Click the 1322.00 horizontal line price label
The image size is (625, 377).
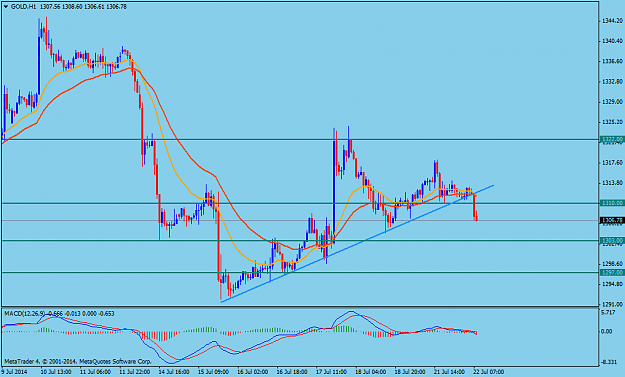click(x=611, y=139)
